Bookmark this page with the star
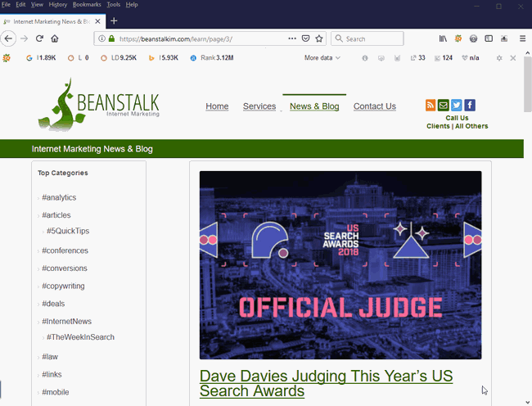The height and width of the screenshot is (406, 532). pos(319,38)
